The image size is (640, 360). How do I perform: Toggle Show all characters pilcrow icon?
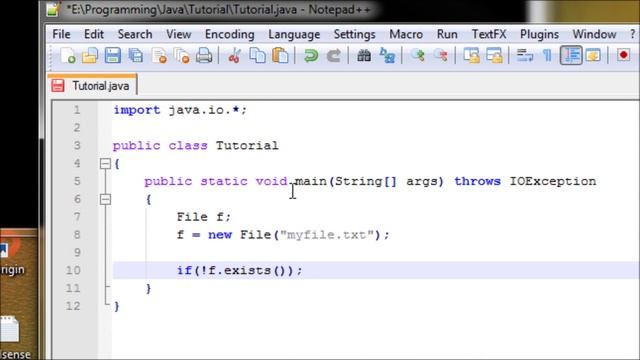547,55
